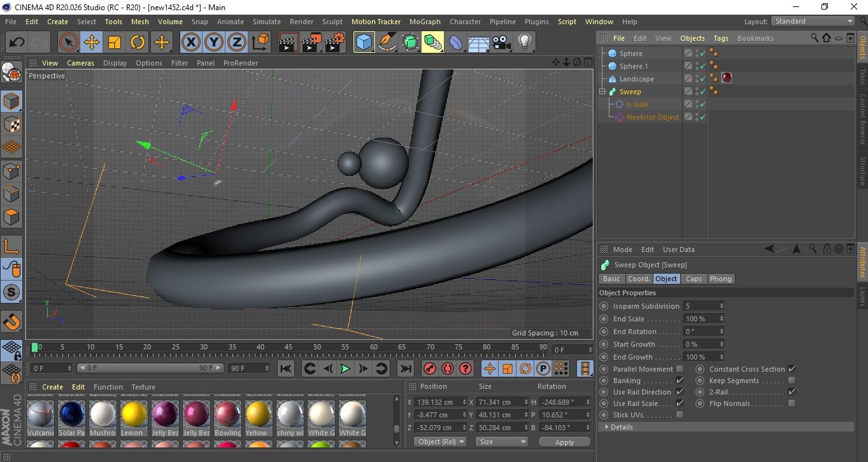Click Render to Picture Viewer icon
868x462 pixels.
coord(311,43)
